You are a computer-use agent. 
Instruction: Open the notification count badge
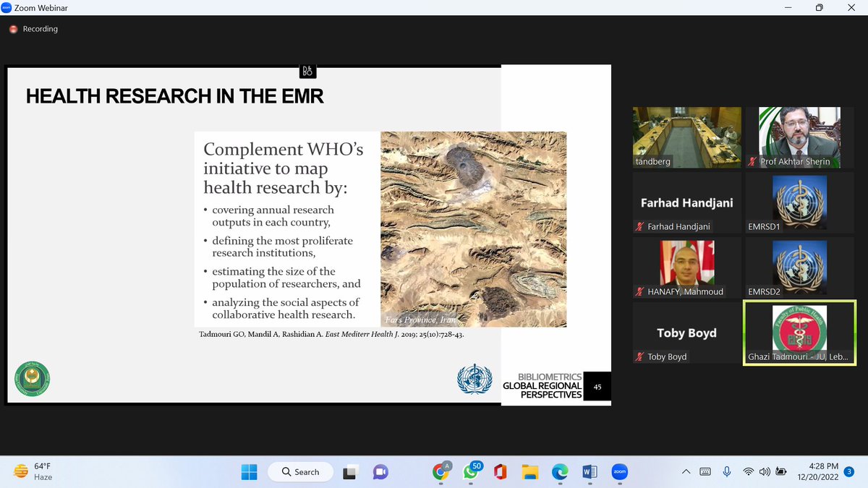(x=848, y=472)
